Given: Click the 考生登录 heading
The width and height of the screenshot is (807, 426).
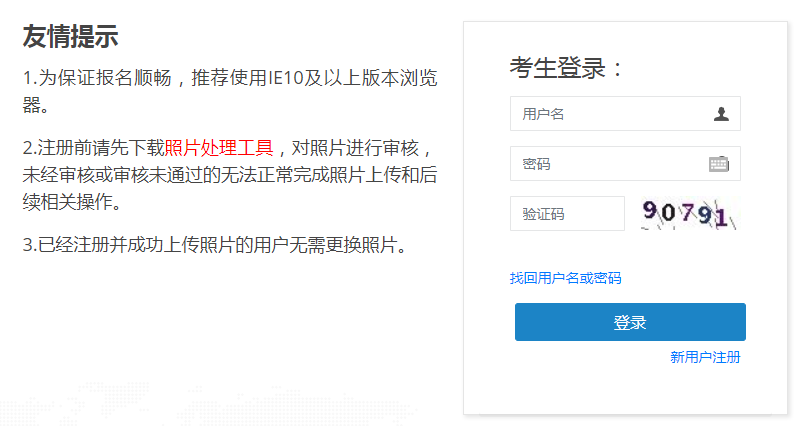Looking at the screenshot, I should click(566, 68).
